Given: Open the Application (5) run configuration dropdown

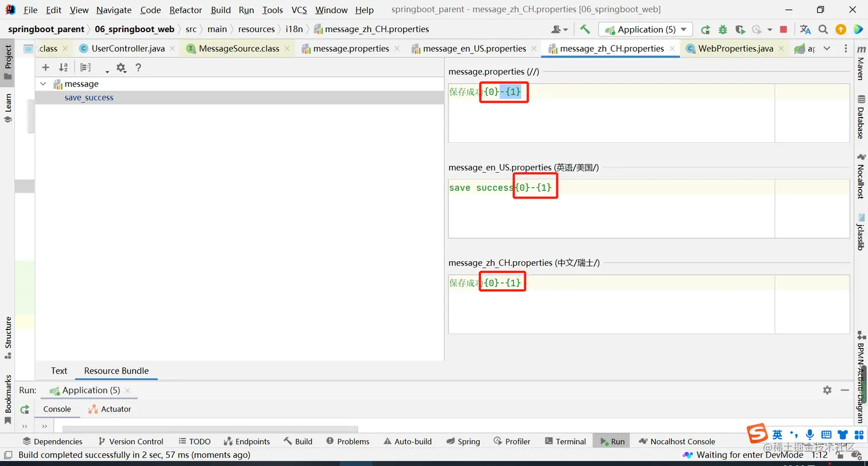Looking at the screenshot, I should coord(646,29).
